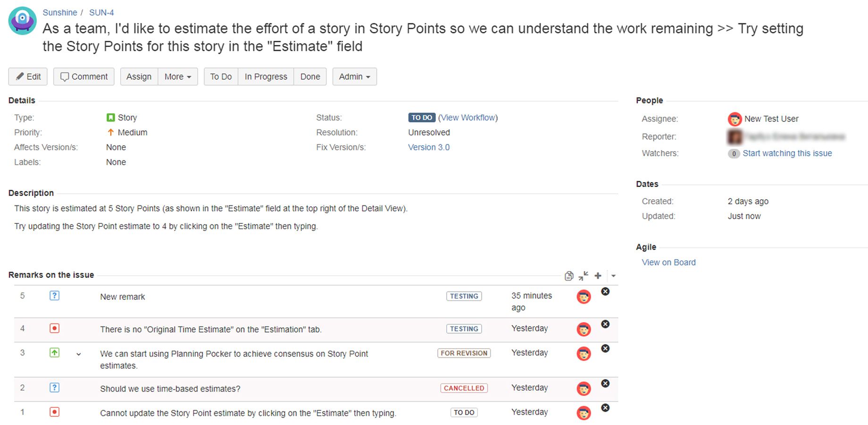This screenshot has width=868, height=425.
Task: Click the '2 days ago' created date
Action: click(748, 201)
